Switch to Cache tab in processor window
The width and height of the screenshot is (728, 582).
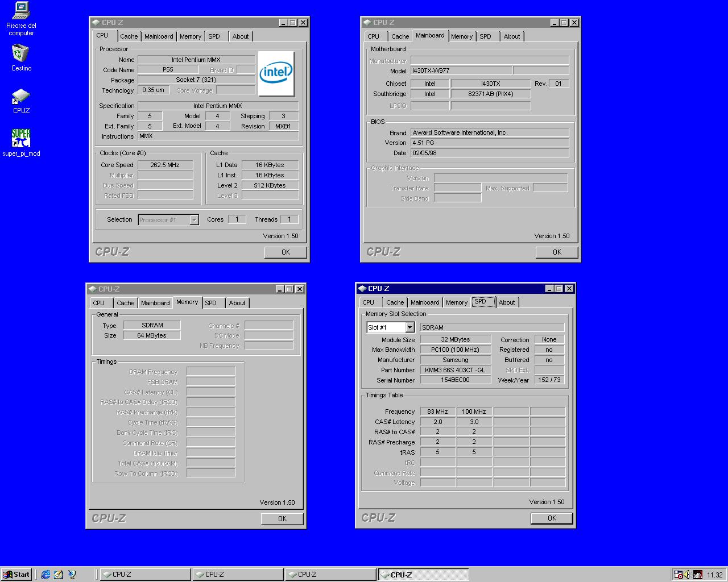click(129, 36)
